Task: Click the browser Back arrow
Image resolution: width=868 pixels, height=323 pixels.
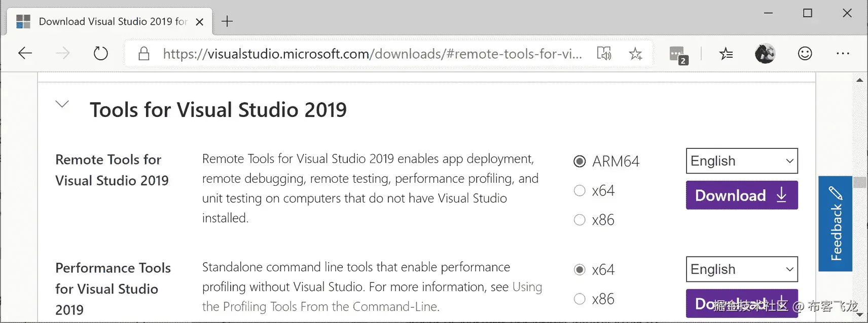Action: point(25,53)
